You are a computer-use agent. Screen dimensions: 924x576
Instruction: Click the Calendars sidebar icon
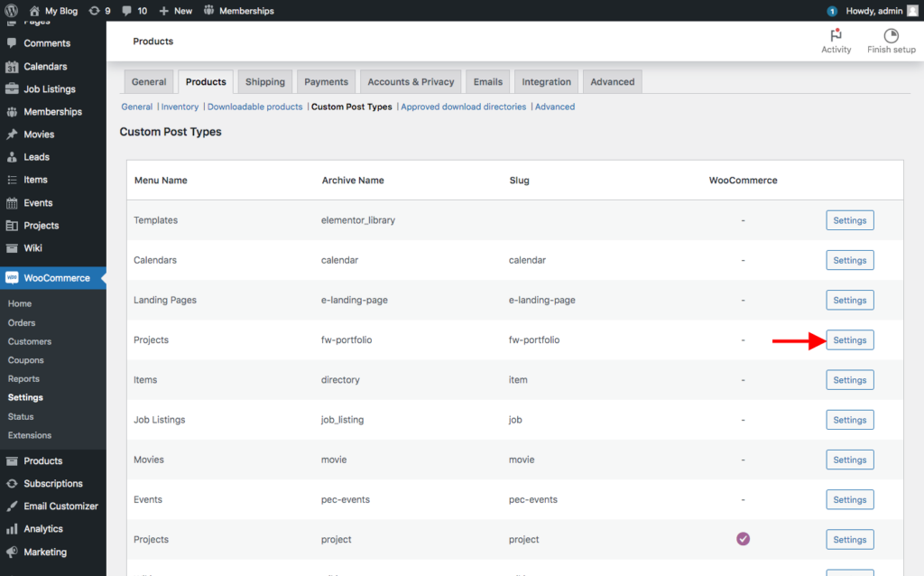(x=12, y=67)
